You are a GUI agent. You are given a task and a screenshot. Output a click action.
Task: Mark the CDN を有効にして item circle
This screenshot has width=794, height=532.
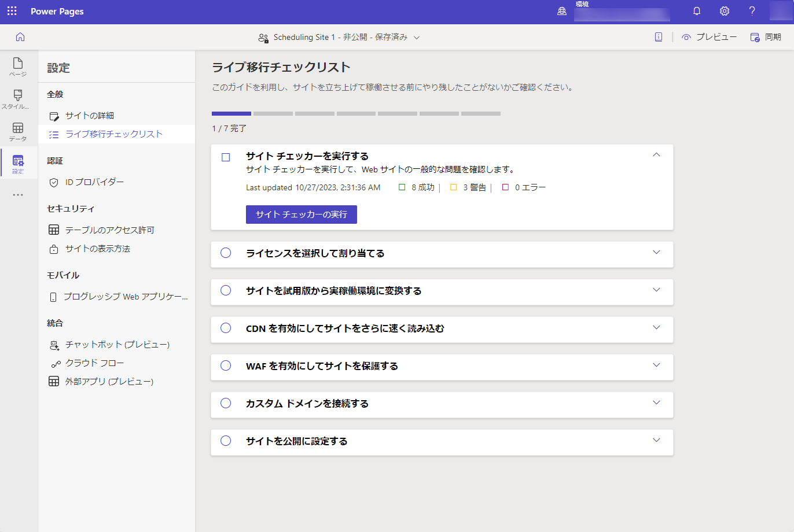[x=226, y=328]
